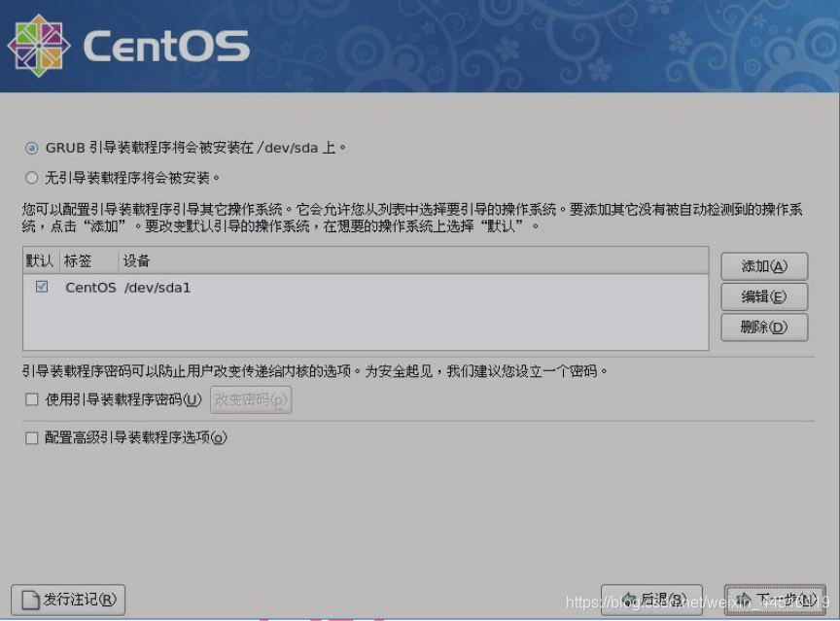Click the 标签 column header

[88, 260]
